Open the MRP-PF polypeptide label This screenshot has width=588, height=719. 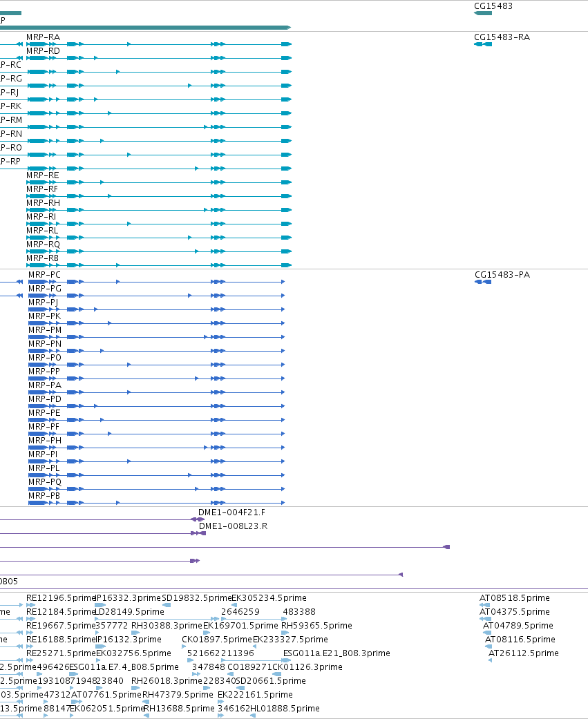coord(44,426)
